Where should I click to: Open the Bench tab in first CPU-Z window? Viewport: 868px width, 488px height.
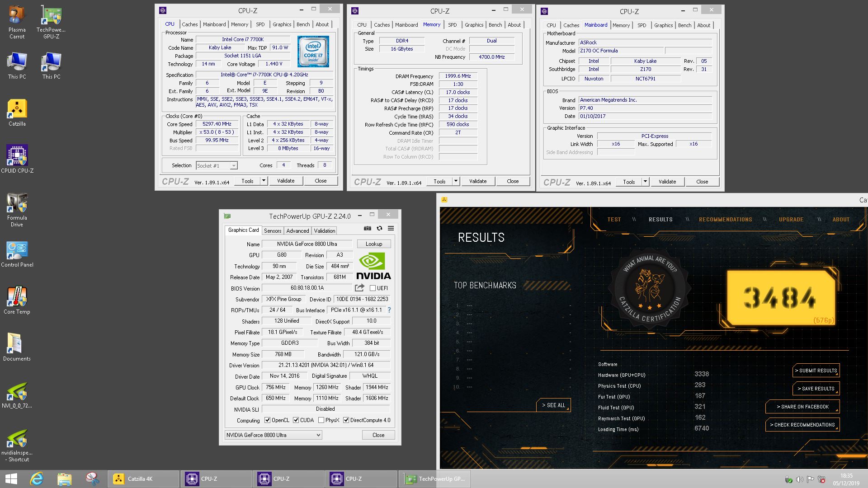coord(303,24)
